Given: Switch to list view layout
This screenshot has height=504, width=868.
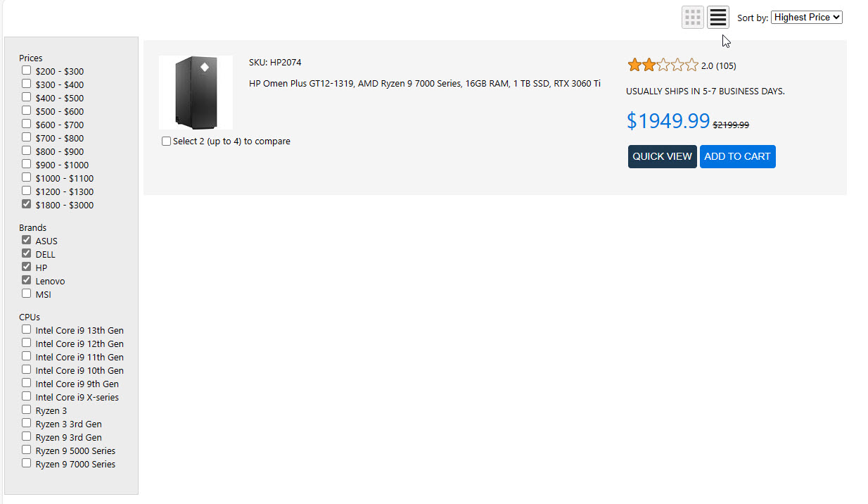Looking at the screenshot, I should point(717,18).
